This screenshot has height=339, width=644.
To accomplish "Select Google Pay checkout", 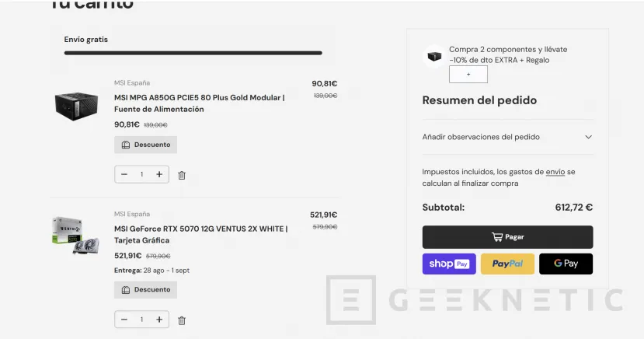I will pyautogui.click(x=566, y=264).
